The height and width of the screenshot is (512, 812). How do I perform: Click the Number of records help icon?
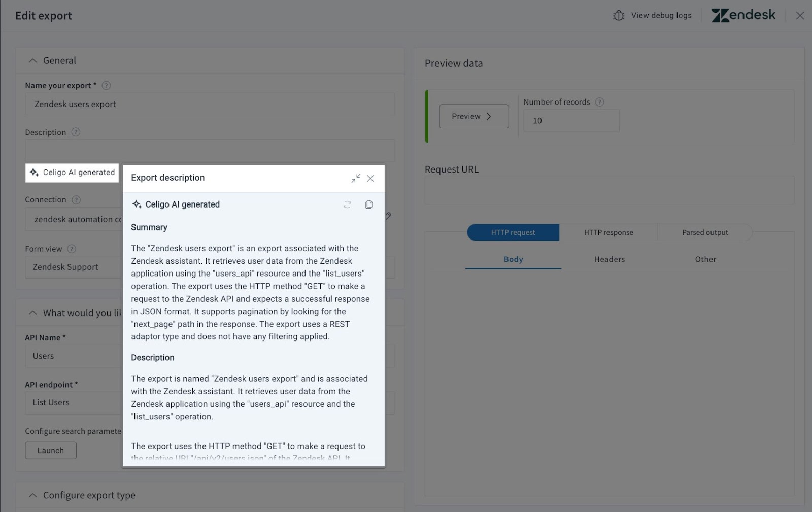pos(599,101)
